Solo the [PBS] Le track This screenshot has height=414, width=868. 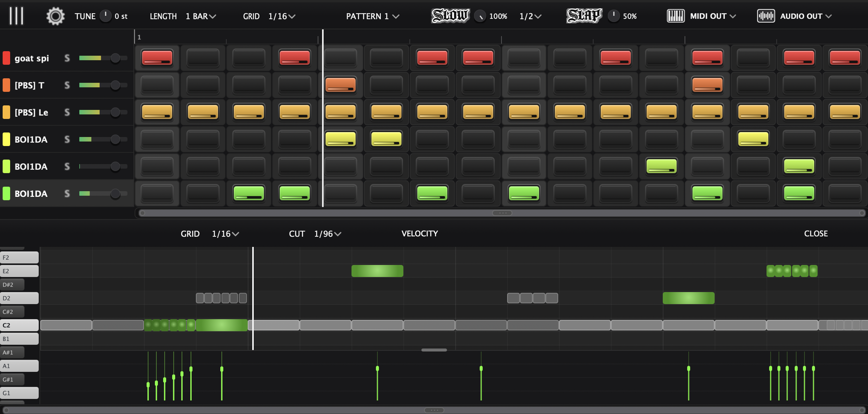click(x=67, y=112)
